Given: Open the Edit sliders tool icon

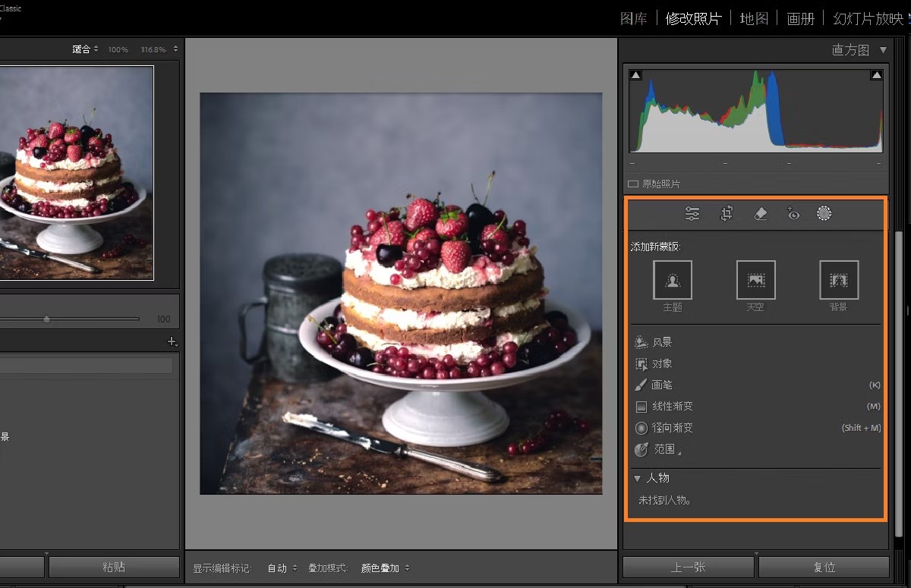Looking at the screenshot, I should click(x=692, y=214).
